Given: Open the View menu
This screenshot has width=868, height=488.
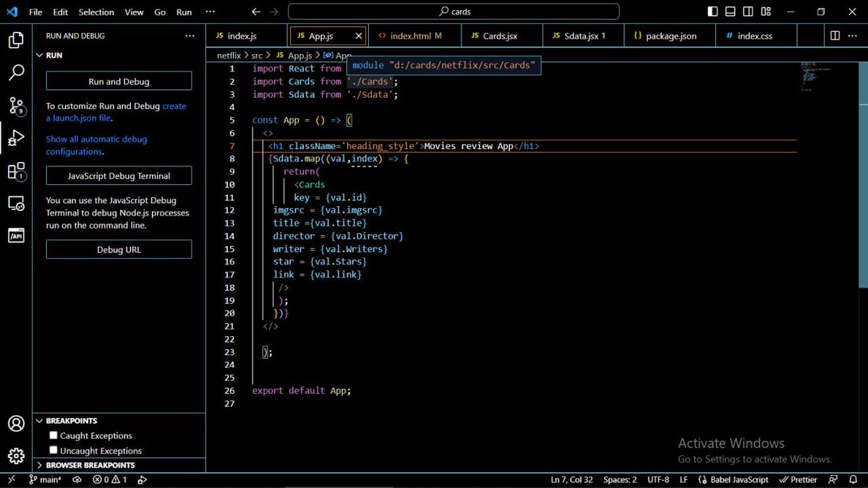Looking at the screenshot, I should click(134, 12).
